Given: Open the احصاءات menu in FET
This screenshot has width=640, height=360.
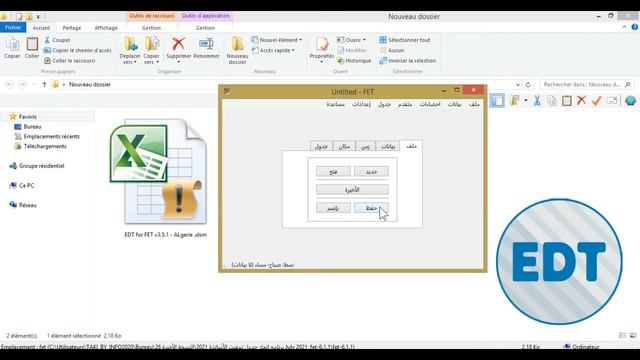Looking at the screenshot, I should (430, 104).
